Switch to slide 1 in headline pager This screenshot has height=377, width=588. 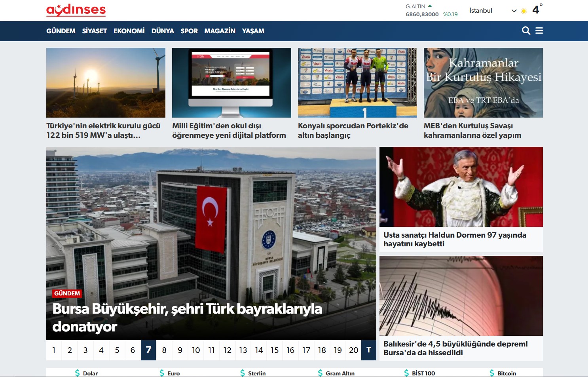click(54, 350)
